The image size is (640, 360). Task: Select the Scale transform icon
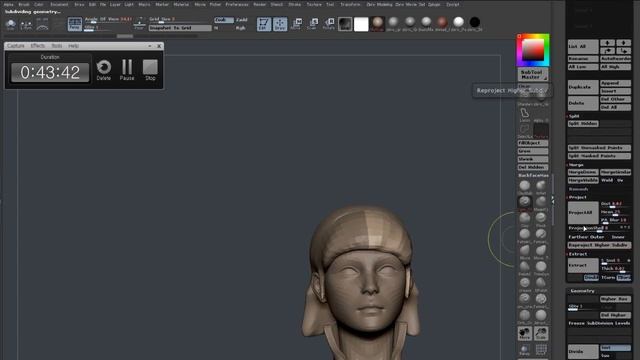pyautogui.click(x=313, y=24)
